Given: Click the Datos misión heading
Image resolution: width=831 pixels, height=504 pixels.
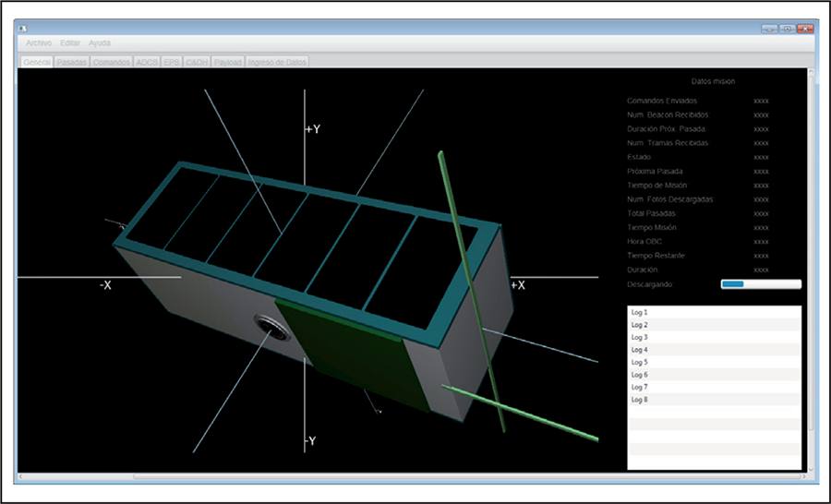Looking at the screenshot, I should (x=713, y=81).
